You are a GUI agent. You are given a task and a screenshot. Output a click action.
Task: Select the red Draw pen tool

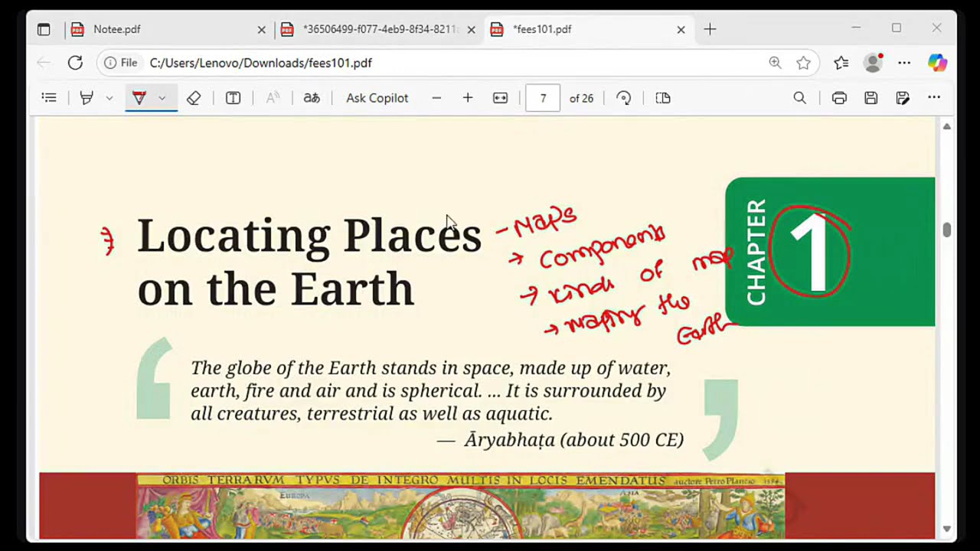(x=139, y=98)
